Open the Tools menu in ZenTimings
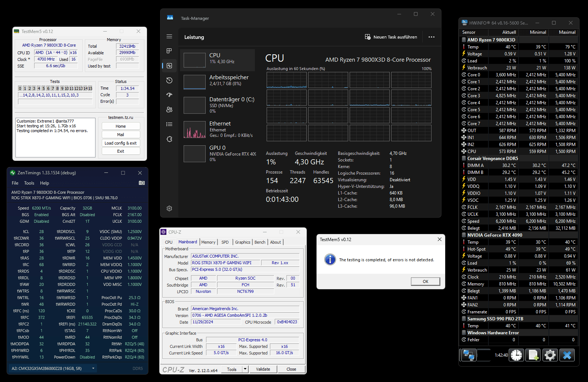The width and height of the screenshot is (588, 382). pyautogui.click(x=29, y=183)
